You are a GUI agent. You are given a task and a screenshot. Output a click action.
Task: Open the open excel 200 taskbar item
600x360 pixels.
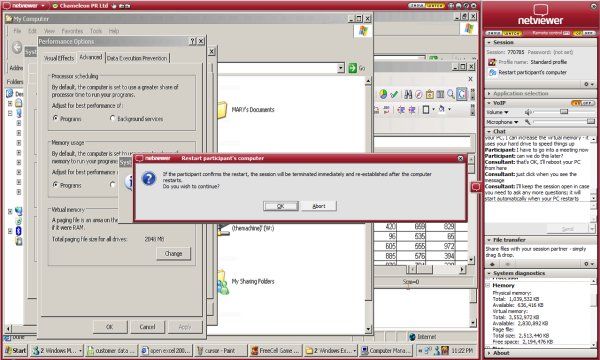pos(166,350)
